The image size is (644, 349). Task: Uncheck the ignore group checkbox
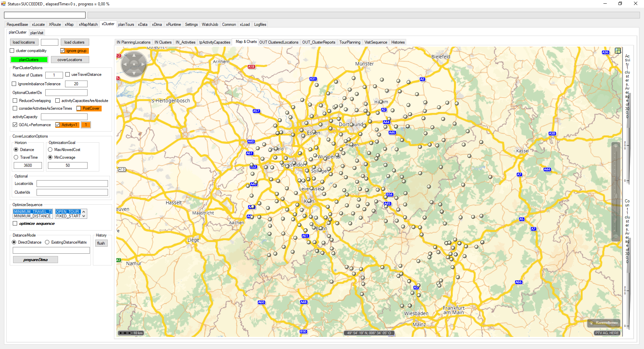[63, 51]
